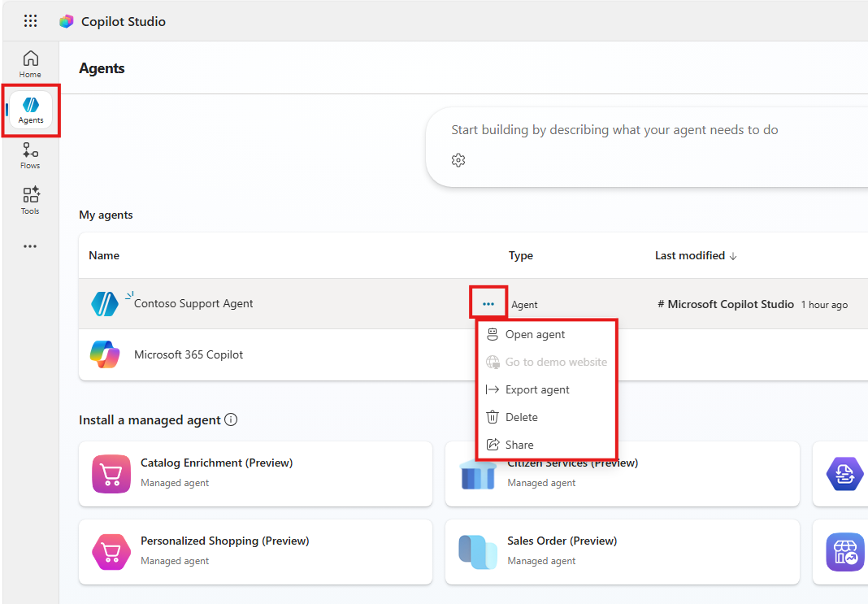Open Contoso Support Agent name link
Image resolution: width=868 pixels, height=604 pixels.
(193, 304)
